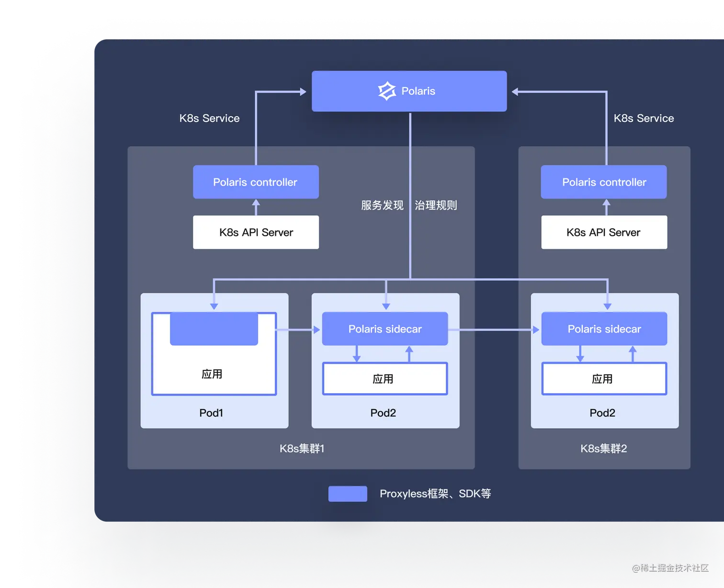724x588 pixels.
Task: Click the 服务发现 text label
Action: coord(382,205)
